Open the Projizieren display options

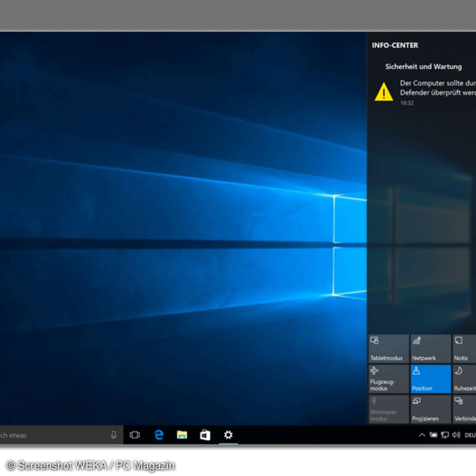pos(430,409)
